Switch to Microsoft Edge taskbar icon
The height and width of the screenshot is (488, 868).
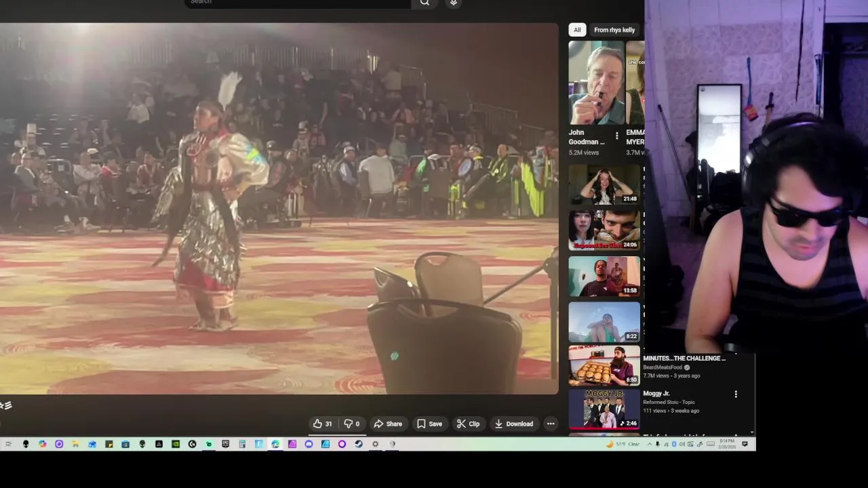click(x=275, y=444)
